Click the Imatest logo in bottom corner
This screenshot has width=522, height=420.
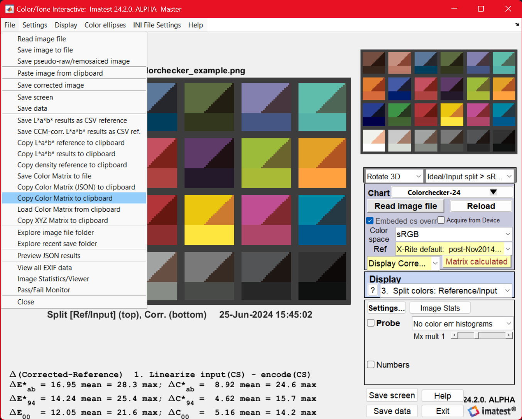coord(492,411)
